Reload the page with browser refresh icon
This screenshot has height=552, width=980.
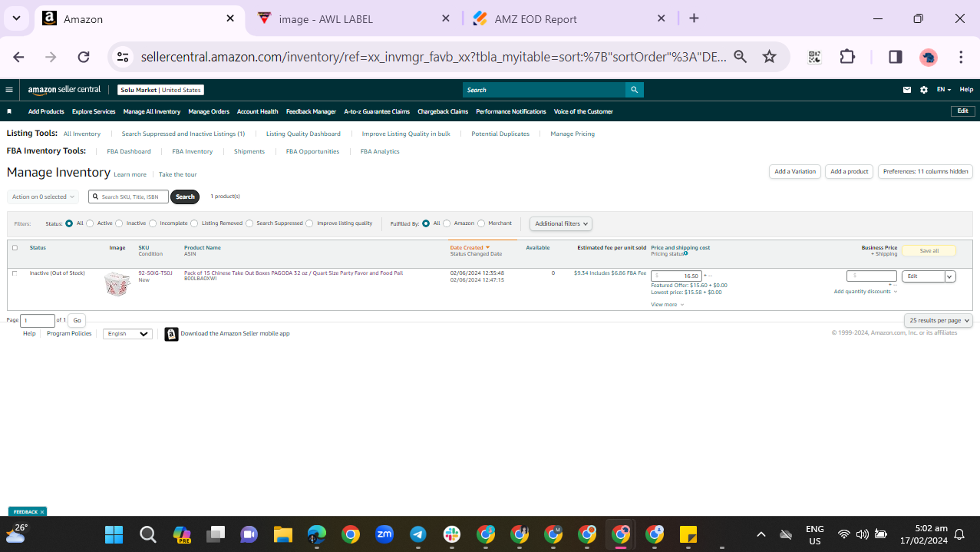pos(84,57)
